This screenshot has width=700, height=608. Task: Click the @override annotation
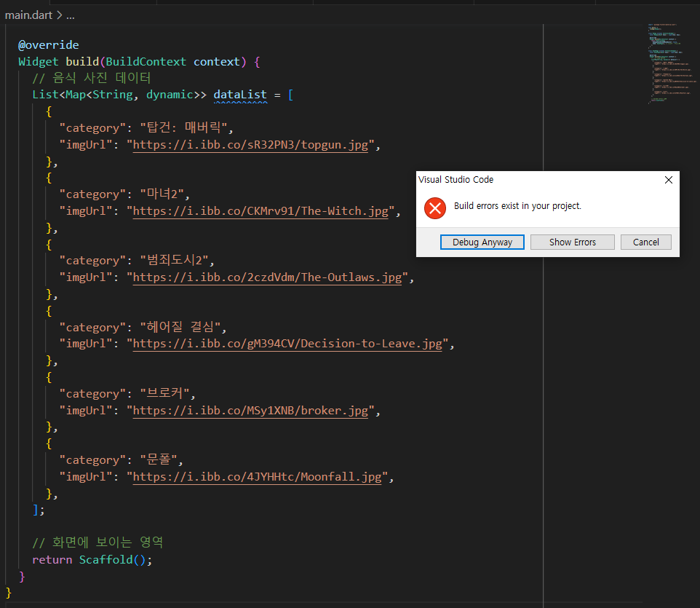(x=48, y=45)
